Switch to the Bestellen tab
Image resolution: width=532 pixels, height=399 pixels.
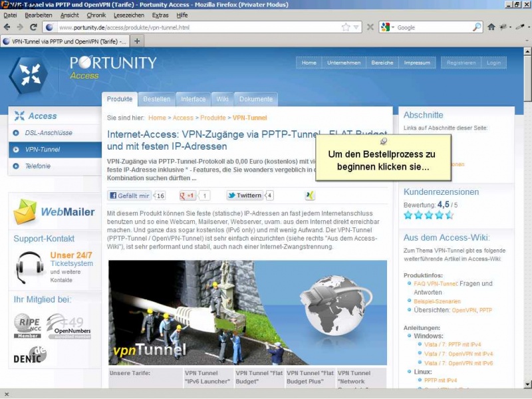pyautogui.click(x=157, y=99)
